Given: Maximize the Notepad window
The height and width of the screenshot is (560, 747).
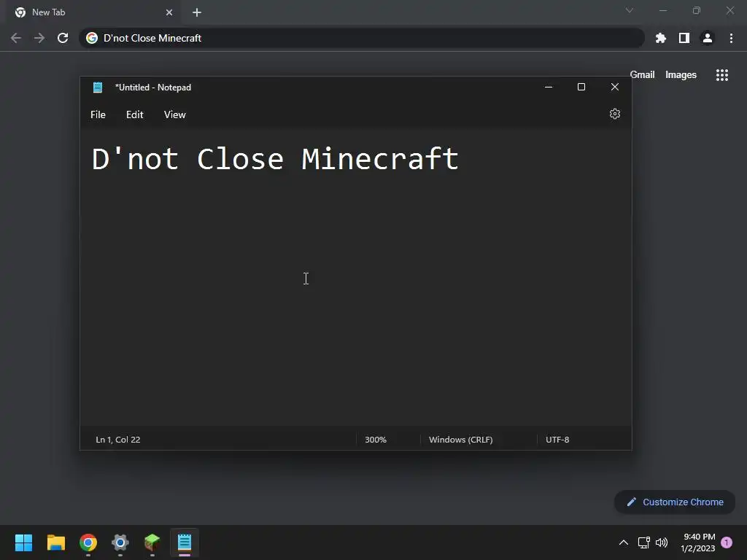Looking at the screenshot, I should pyautogui.click(x=581, y=87).
